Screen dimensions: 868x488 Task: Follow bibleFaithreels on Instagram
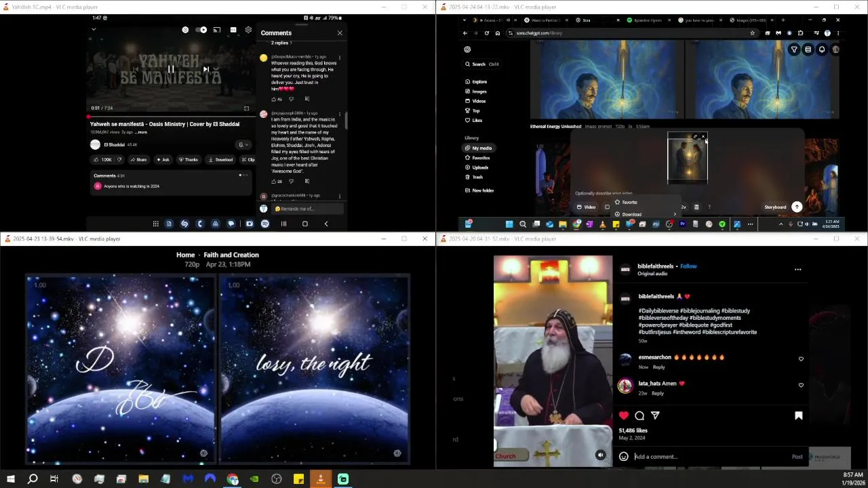(x=688, y=266)
